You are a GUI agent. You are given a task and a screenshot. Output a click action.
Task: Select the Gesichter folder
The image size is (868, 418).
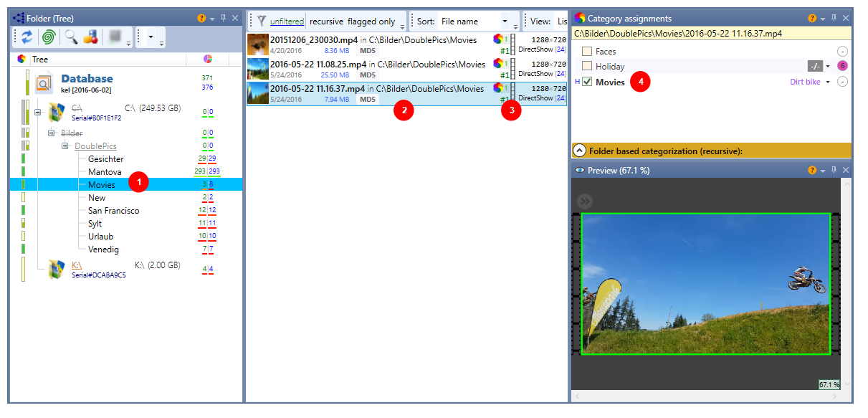(106, 159)
